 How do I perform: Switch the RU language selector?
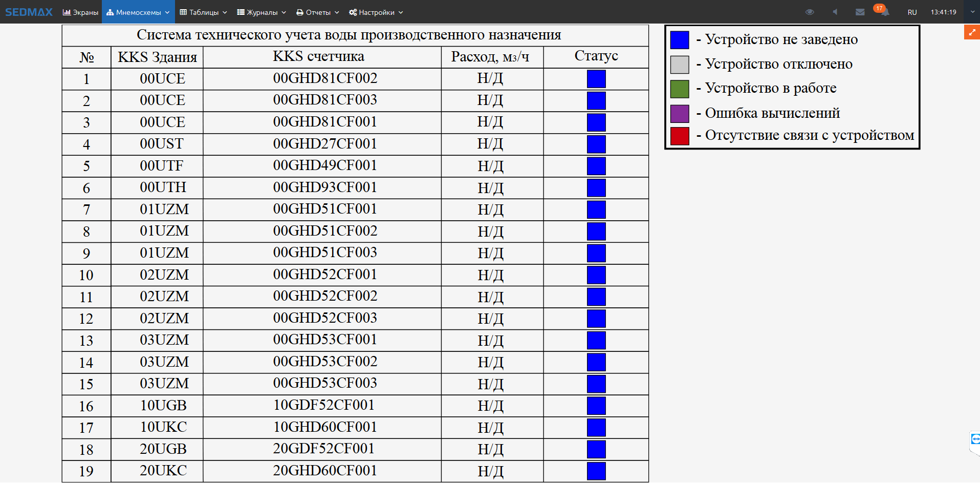click(x=912, y=12)
